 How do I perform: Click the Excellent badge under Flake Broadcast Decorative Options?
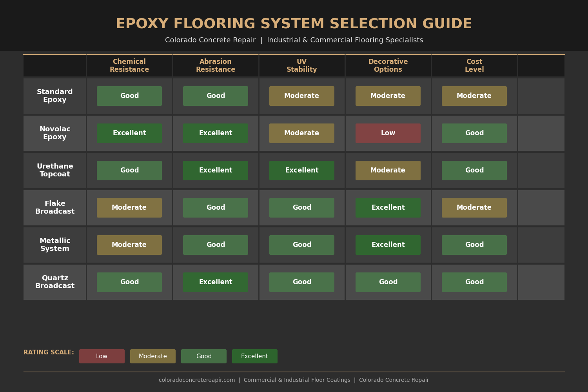tap(388, 207)
